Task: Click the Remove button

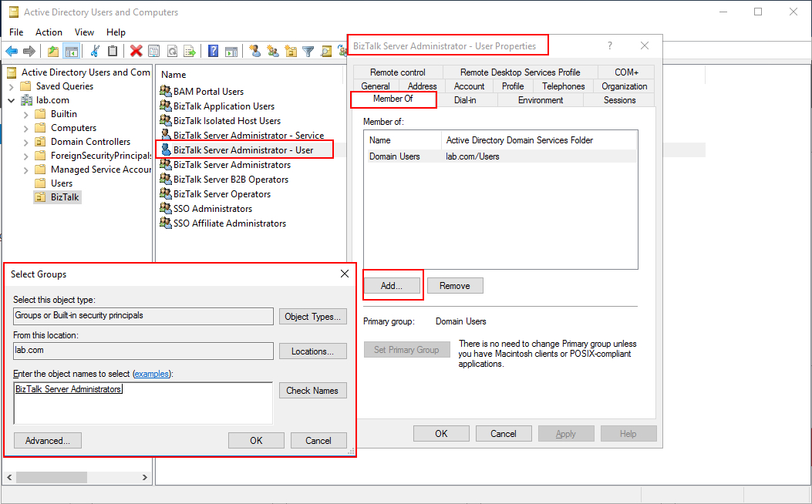Action: pyautogui.click(x=455, y=286)
